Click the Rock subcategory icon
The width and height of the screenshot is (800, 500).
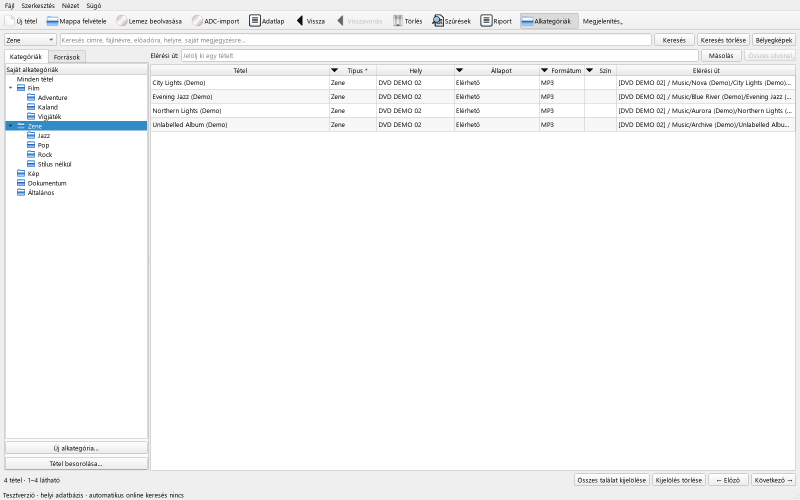31,155
